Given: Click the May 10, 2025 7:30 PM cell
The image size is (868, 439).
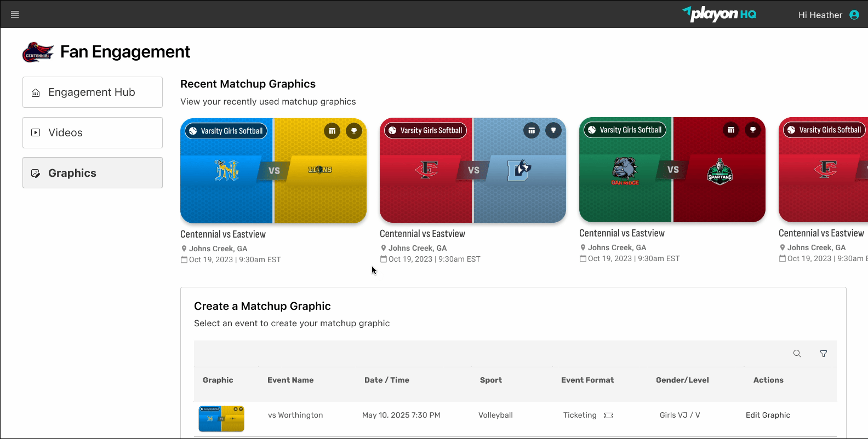Looking at the screenshot, I should pyautogui.click(x=401, y=415).
